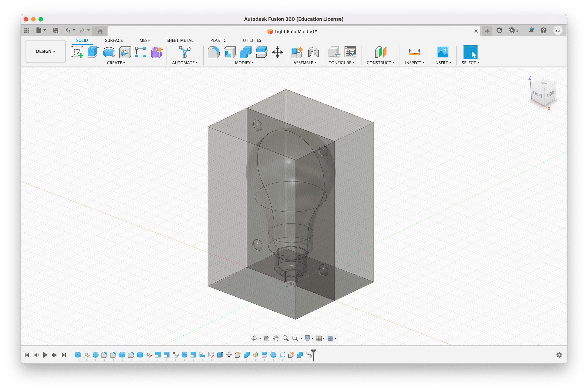Image resolution: width=588 pixels, height=391 pixels.
Task: Expand the ASSEMBLE menu
Action: coord(305,63)
